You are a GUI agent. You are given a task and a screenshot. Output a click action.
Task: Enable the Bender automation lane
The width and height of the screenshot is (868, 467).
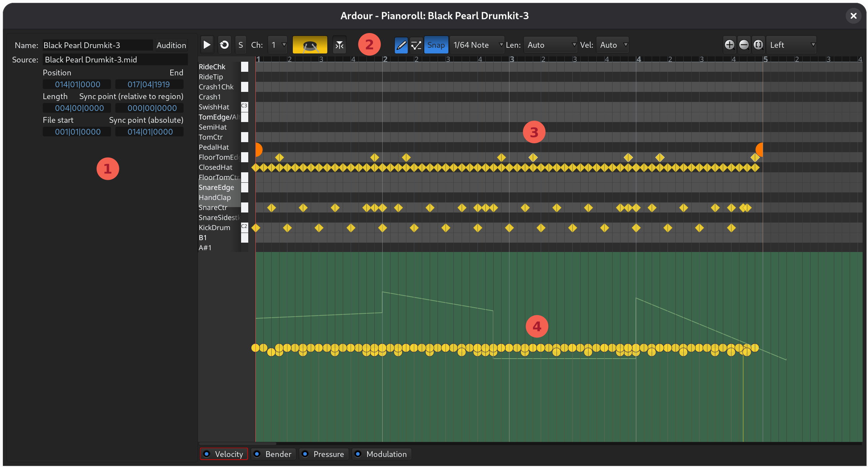pos(273,454)
